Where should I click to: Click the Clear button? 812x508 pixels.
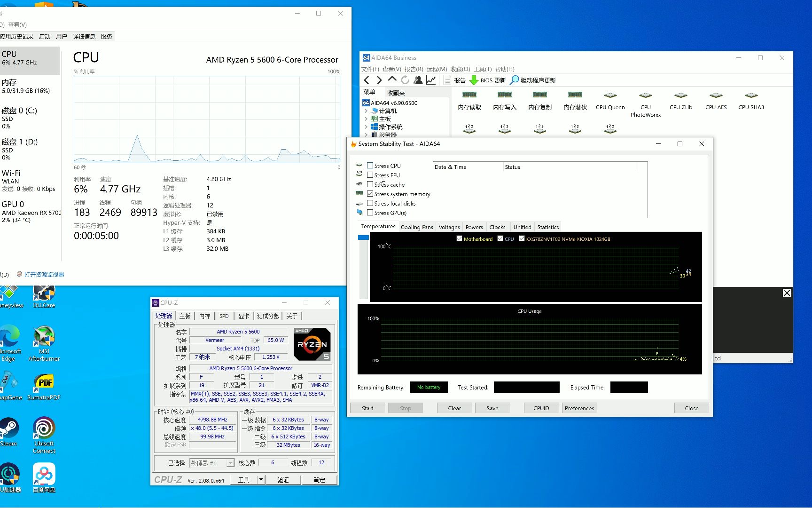(454, 408)
